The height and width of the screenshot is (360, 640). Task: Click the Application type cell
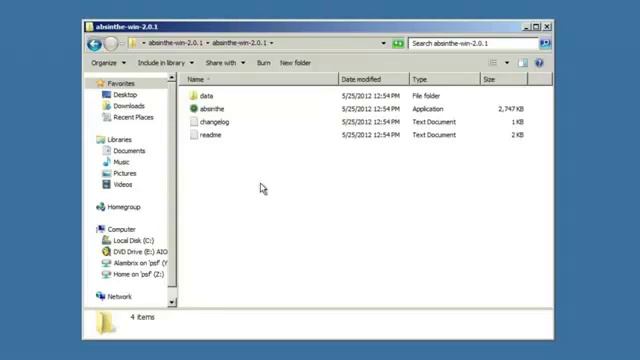pyautogui.click(x=427, y=109)
